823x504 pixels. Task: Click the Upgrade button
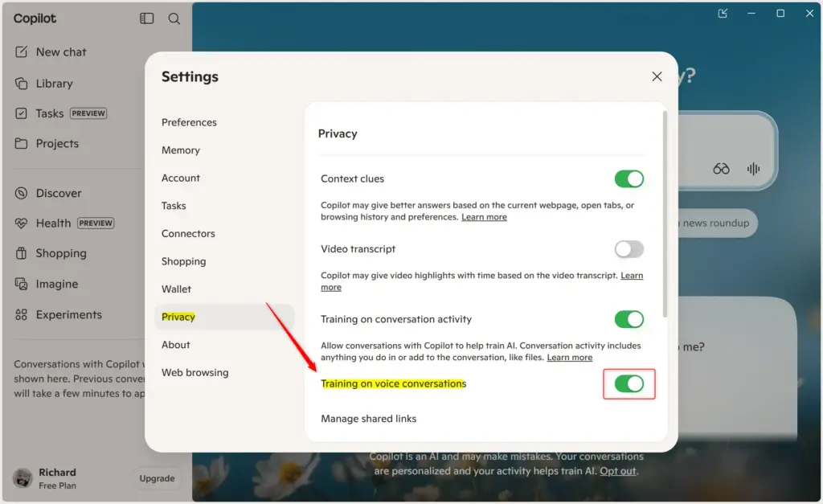tap(157, 478)
